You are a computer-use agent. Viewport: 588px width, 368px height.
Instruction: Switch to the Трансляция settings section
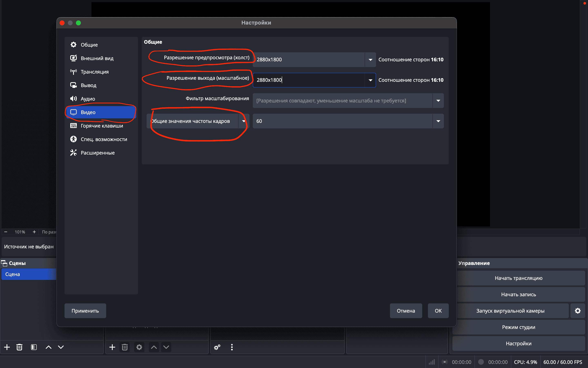click(101, 72)
